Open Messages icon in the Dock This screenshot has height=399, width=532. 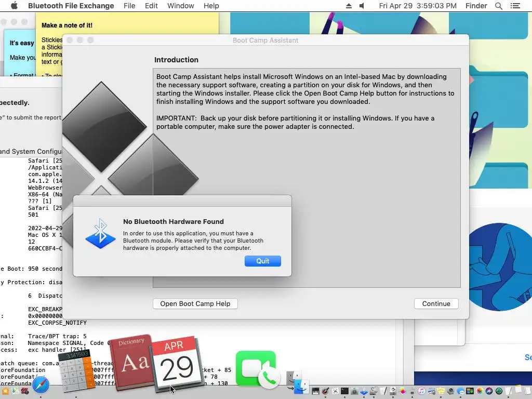coord(460,391)
